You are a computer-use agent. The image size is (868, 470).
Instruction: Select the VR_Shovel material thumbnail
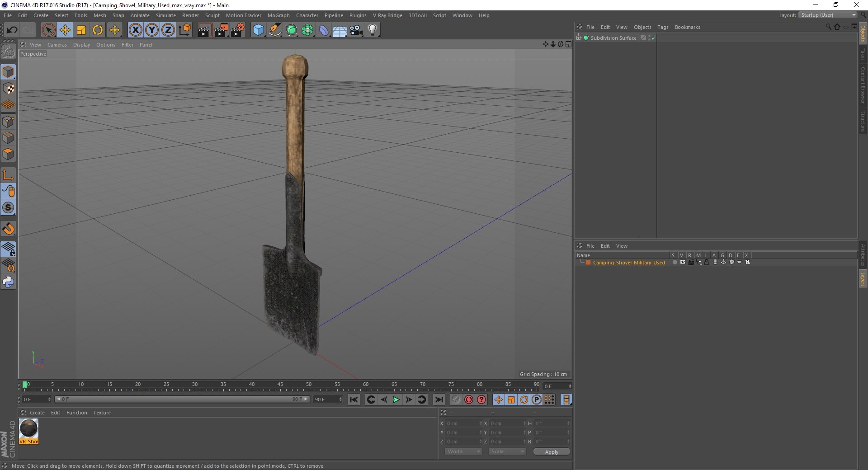28,431
